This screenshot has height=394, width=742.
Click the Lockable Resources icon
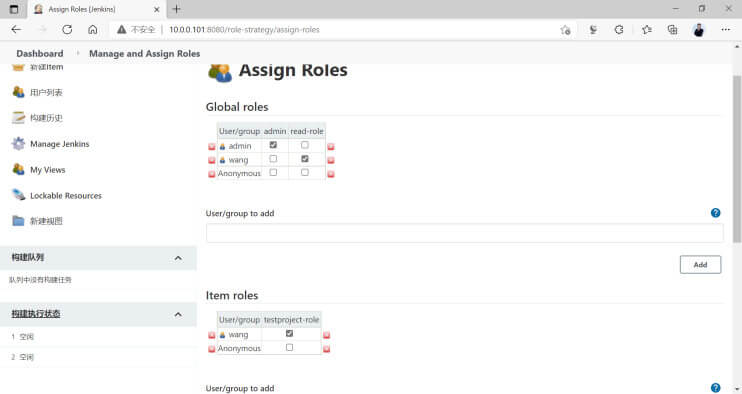click(18, 195)
